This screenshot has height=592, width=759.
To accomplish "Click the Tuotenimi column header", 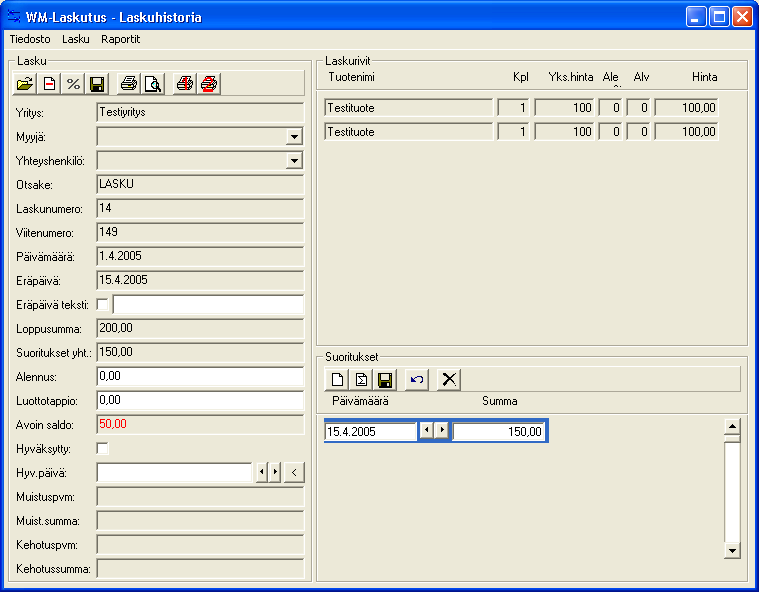I will pos(351,77).
